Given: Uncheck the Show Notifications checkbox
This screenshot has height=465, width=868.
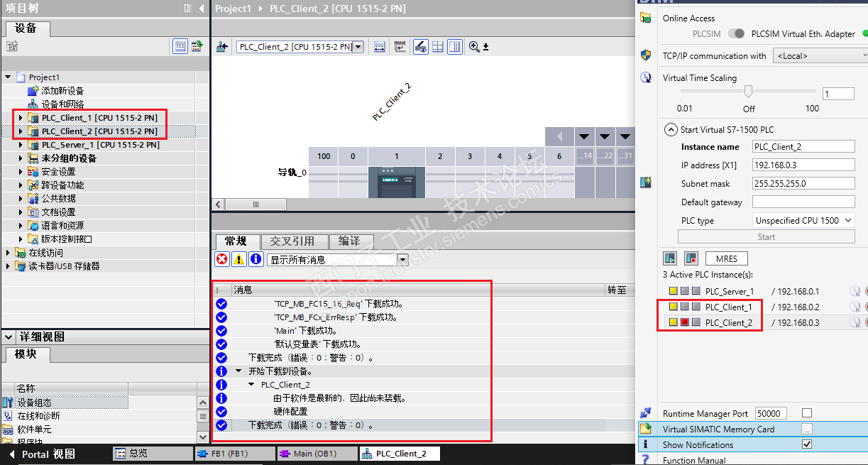Looking at the screenshot, I should click(806, 444).
